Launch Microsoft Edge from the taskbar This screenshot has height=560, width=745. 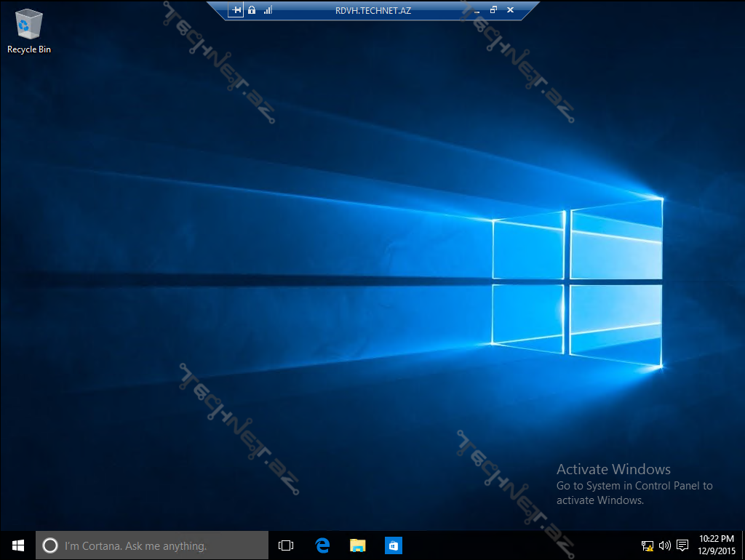pos(322,545)
